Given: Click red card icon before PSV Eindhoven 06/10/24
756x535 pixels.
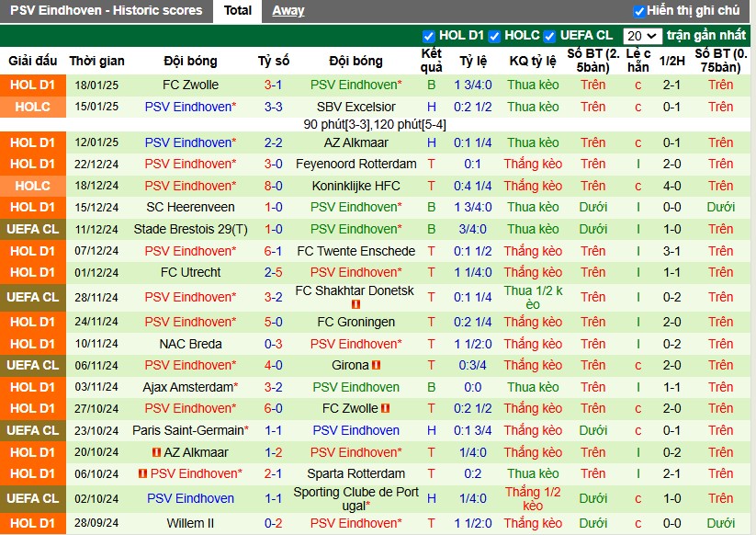Looking at the screenshot, I should [142, 473].
